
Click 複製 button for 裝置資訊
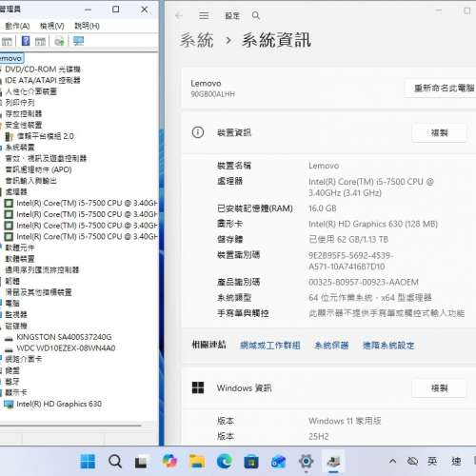pos(439,132)
